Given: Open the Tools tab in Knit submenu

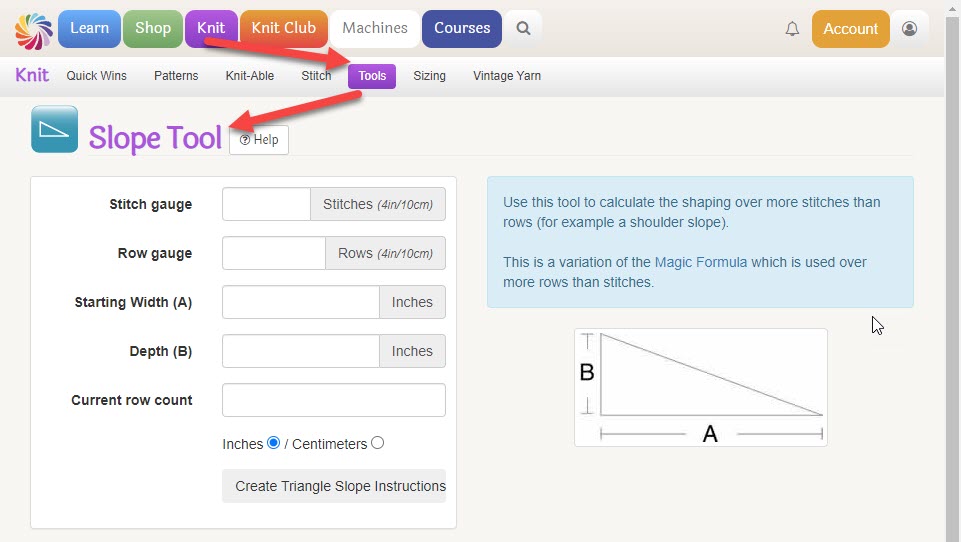Looking at the screenshot, I should tap(372, 76).
